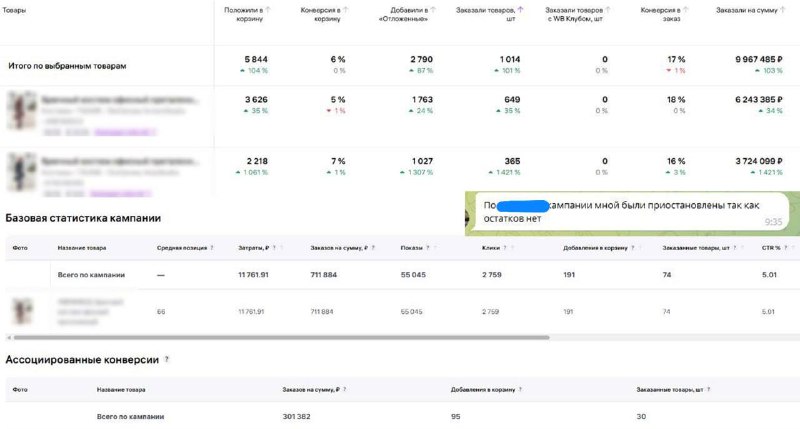The width and height of the screenshot is (800, 429).
Task: Show help tooltip for 'Затраты, ₽' column
Action: tap(276, 246)
